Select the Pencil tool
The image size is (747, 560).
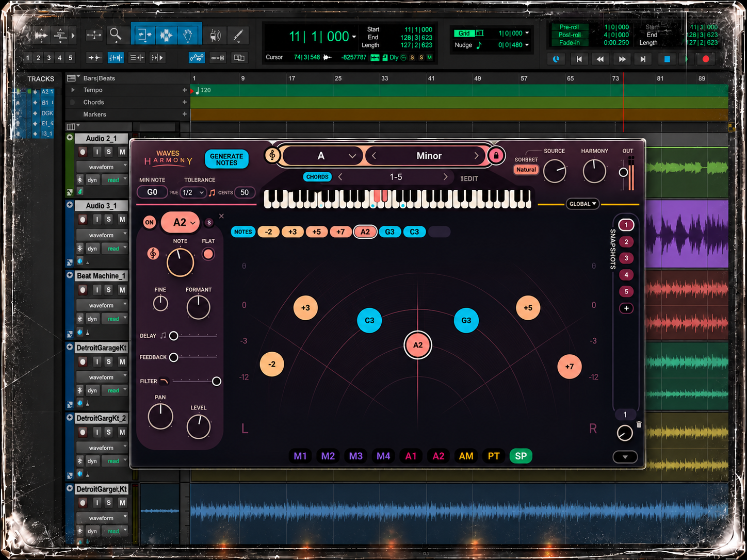tap(238, 35)
